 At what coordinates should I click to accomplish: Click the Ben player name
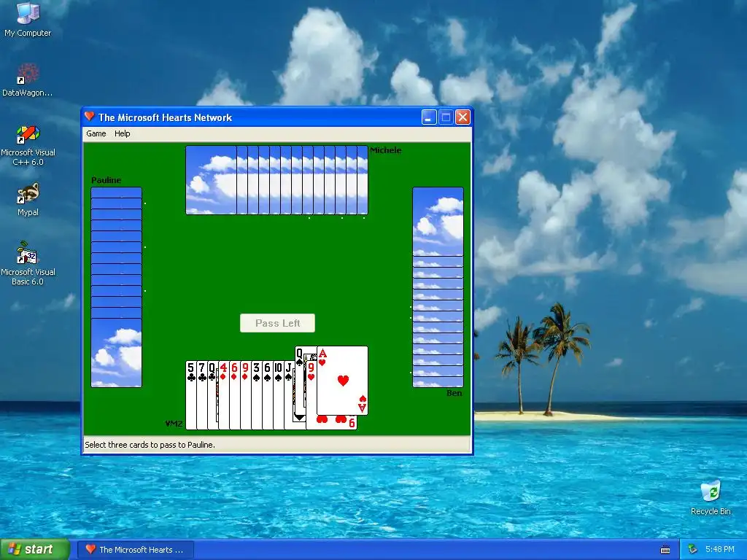point(454,393)
